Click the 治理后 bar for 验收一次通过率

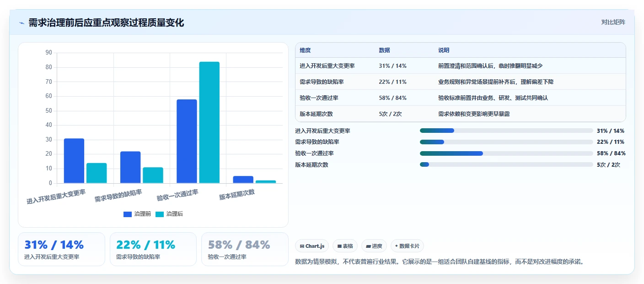pos(209,123)
